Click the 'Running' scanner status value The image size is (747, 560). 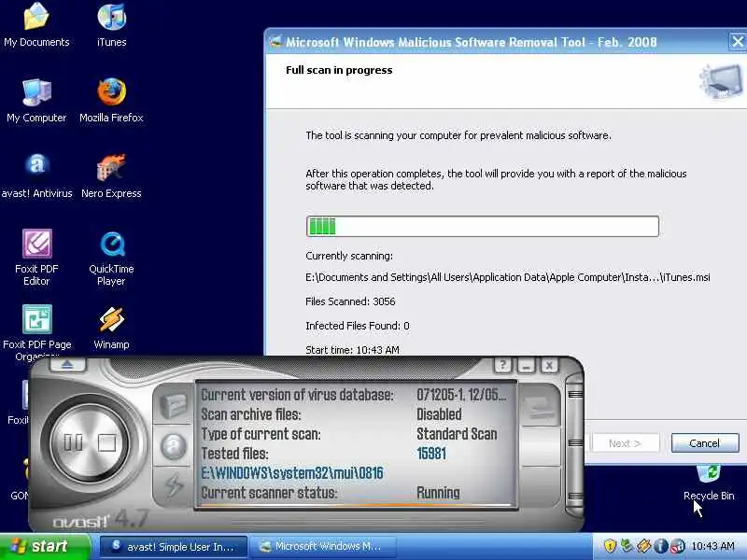pos(438,493)
